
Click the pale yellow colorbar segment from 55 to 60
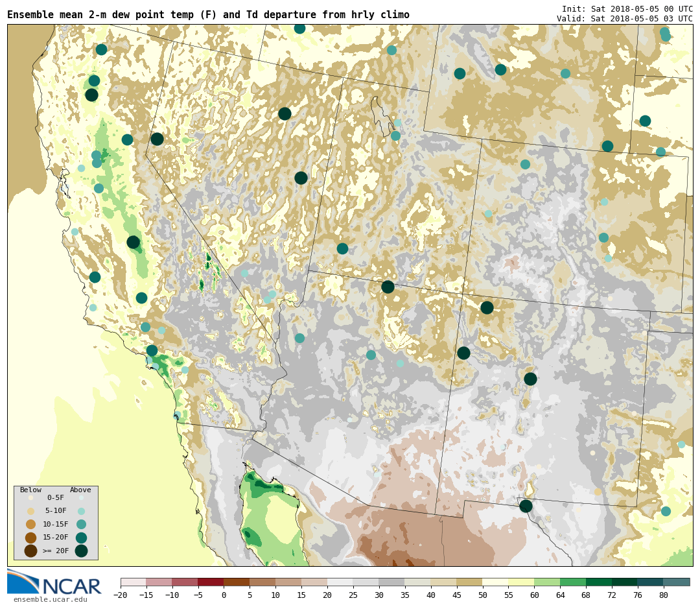tap(522, 582)
